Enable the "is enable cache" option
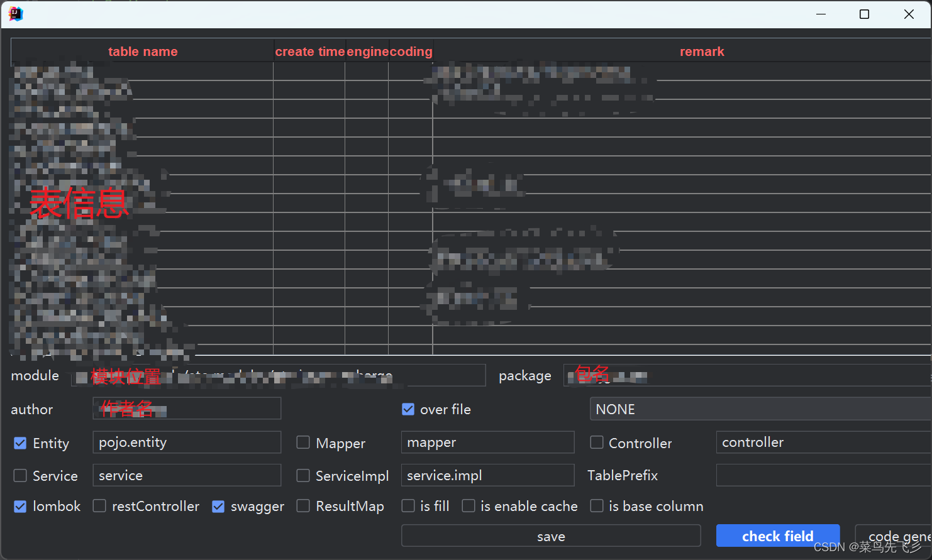Viewport: 932px width, 560px height. (x=469, y=506)
